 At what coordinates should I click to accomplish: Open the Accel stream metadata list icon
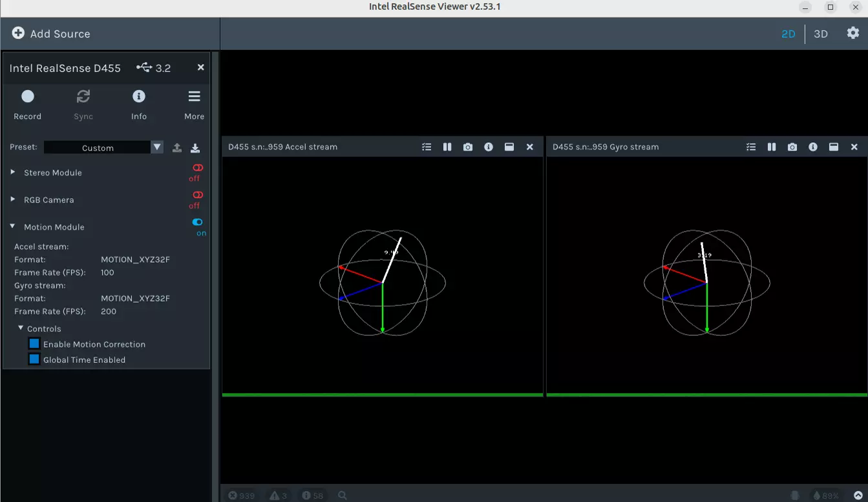coord(427,147)
